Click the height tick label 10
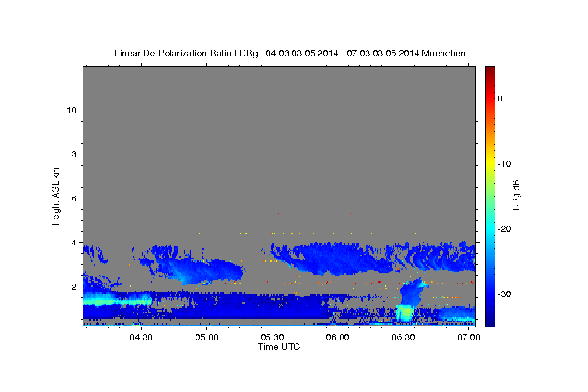This screenshot has width=588, height=392. (x=72, y=110)
